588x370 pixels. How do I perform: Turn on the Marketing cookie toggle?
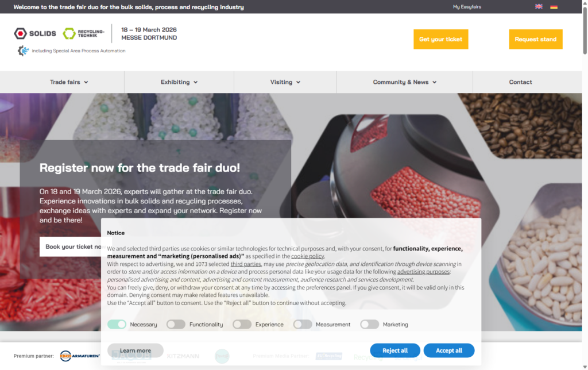click(x=369, y=324)
